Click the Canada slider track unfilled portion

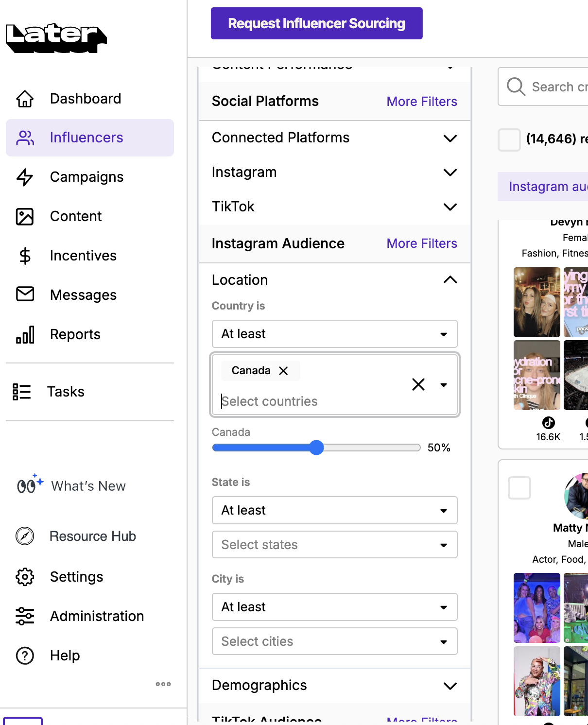(372, 448)
